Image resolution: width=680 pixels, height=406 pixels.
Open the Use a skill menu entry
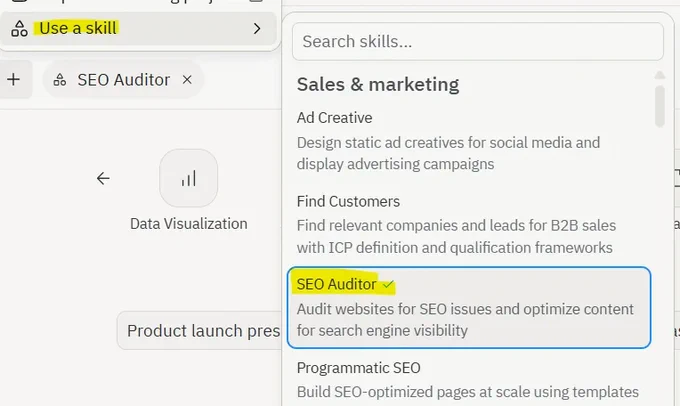point(138,29)
